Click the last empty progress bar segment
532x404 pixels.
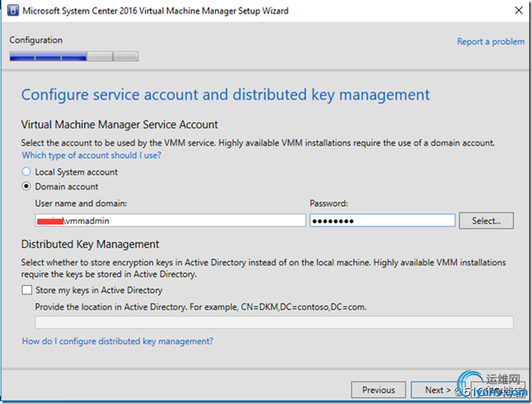pos(125,56)
